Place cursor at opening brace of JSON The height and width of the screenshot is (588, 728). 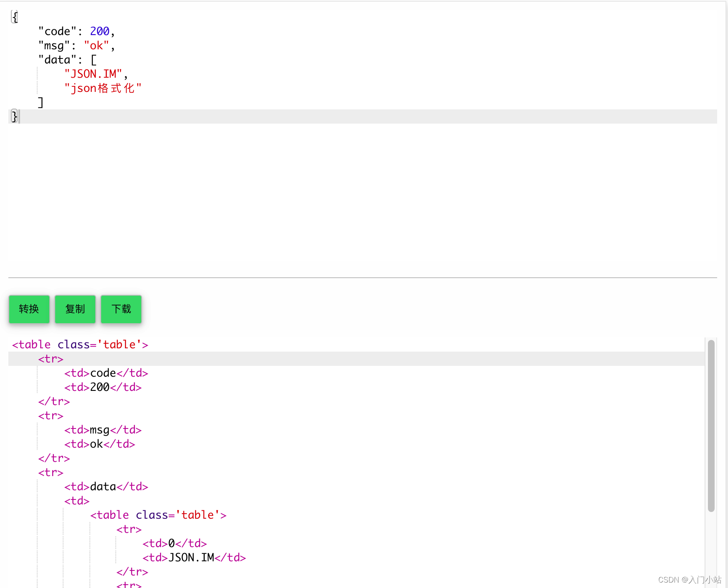tap(15, 17)
